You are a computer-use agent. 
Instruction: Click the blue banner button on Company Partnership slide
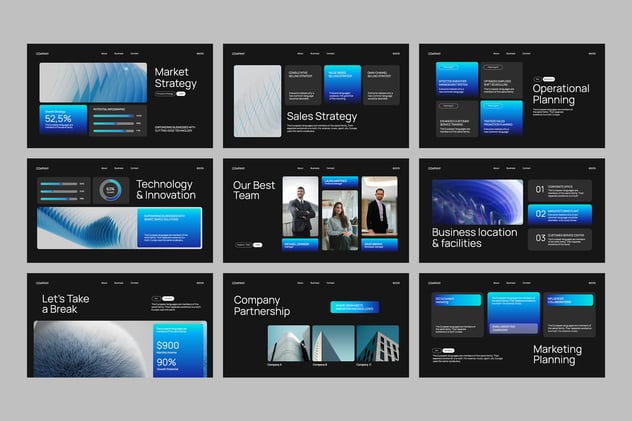coord(355,307)
